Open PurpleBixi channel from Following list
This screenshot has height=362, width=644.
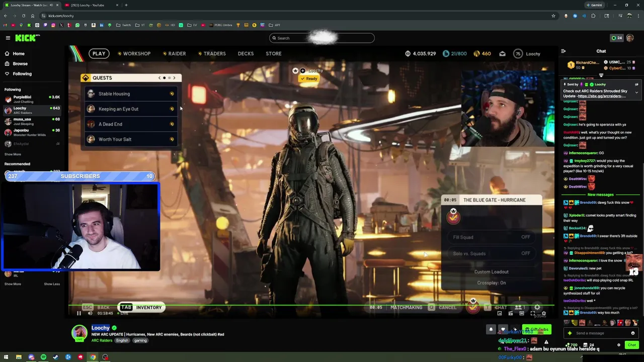(32, 99)
